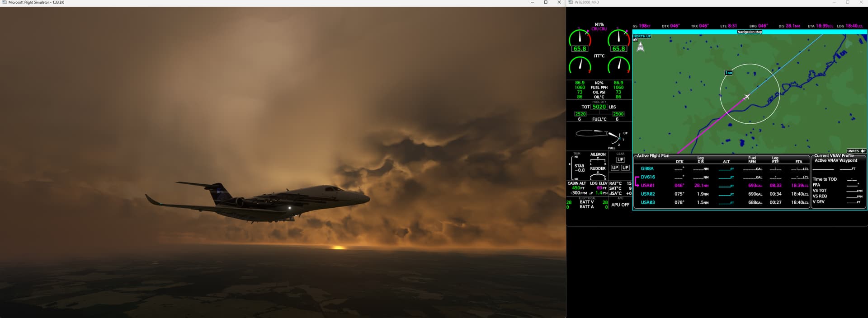Select the Active Flight Plan panel header
This screenshot has height=318, width=868.
click(653, 156)
